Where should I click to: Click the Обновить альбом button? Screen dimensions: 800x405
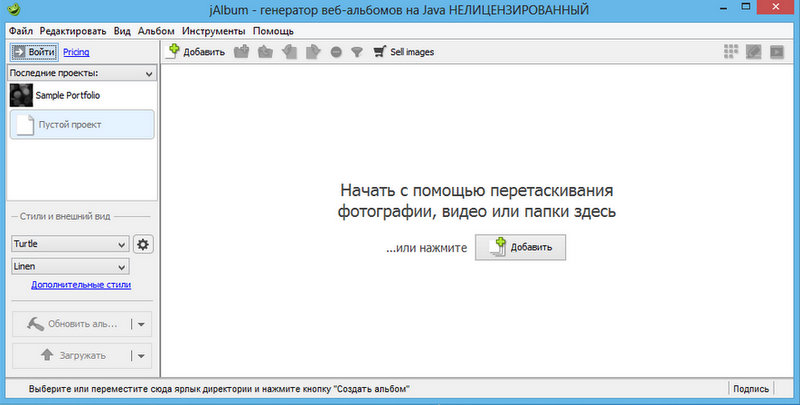(71, 324)
